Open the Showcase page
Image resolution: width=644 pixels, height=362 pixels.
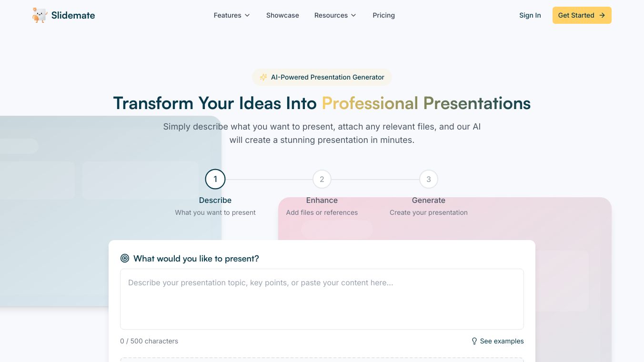tap(282, 15)
